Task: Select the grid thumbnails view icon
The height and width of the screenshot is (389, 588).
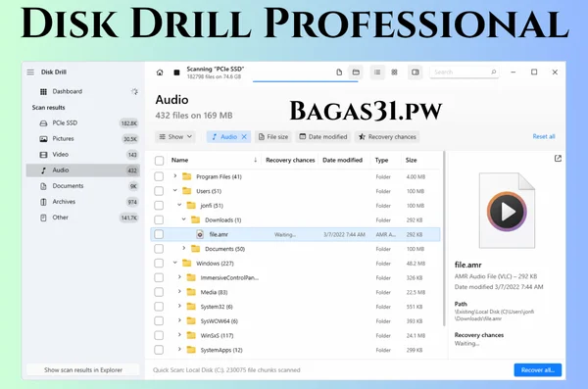Action: [394, 73]
